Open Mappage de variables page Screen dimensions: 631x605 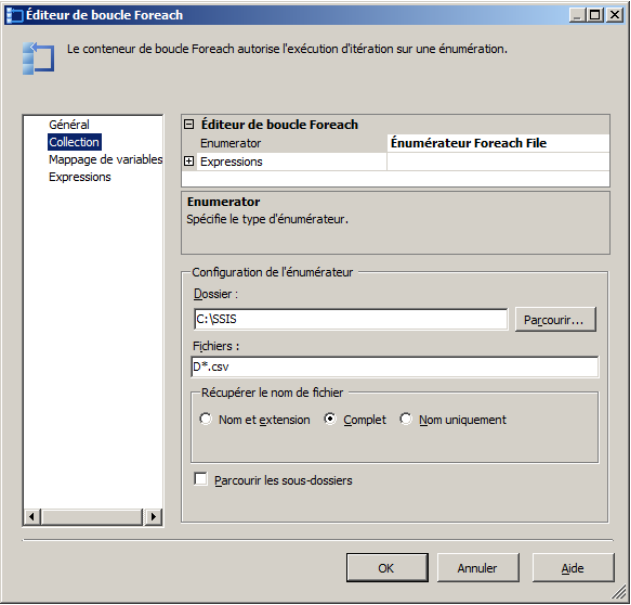[105, 160]
